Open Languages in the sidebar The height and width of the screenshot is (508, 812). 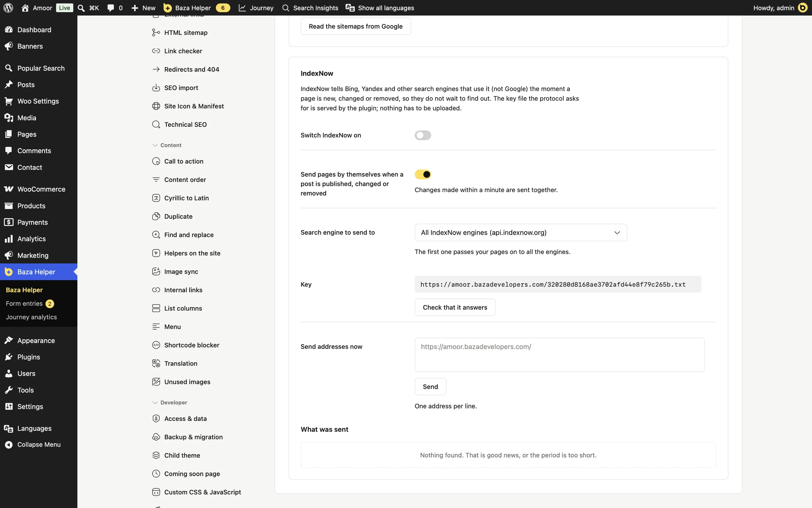39,428
